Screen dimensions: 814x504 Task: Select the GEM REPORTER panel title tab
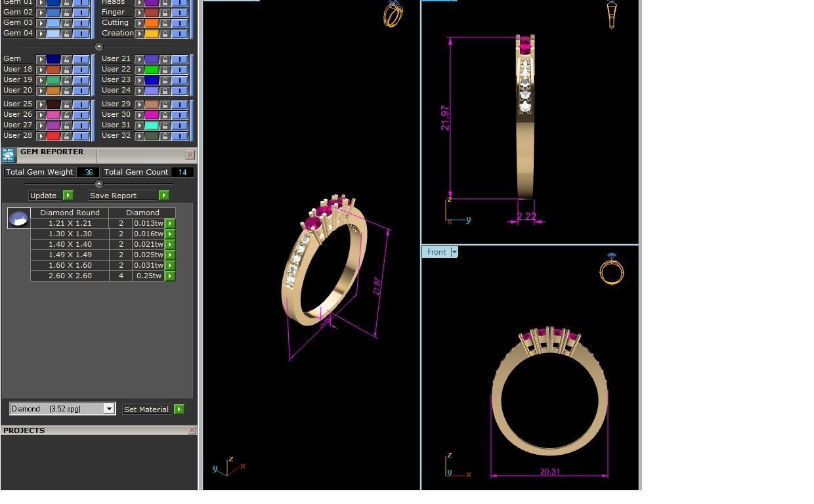(x=52, y=152)
